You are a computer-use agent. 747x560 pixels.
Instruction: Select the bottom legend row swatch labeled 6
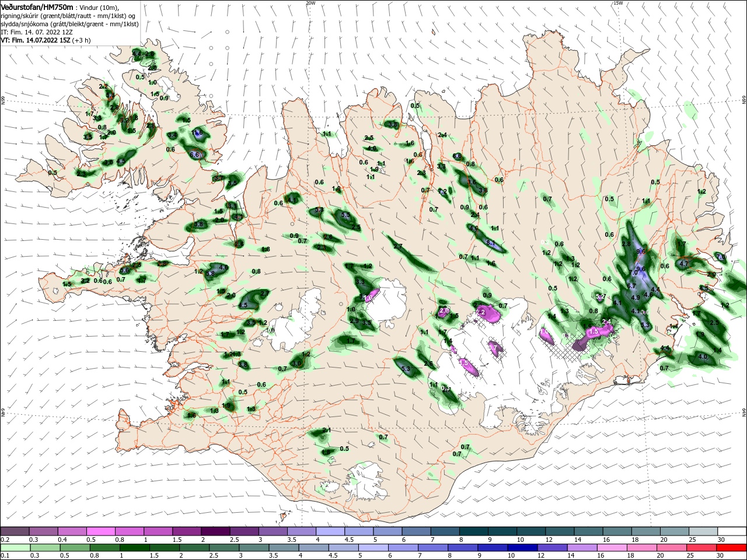(x=404, y=548)
